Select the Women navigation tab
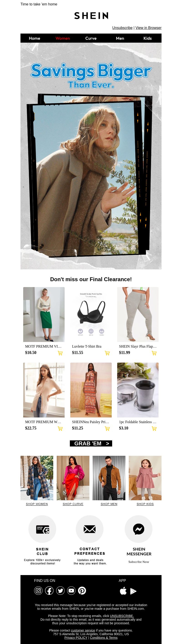 tap(63, 38)
